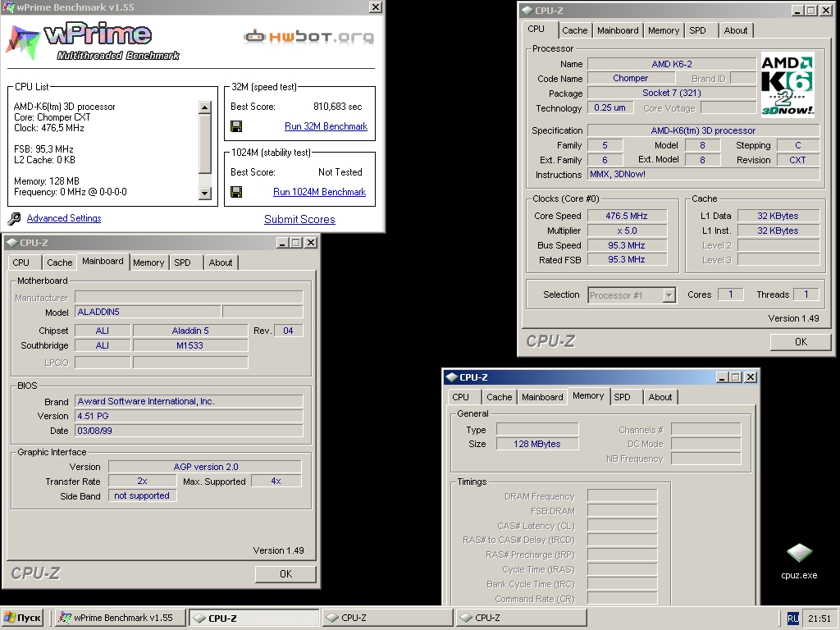Click Award Software International BIOS brand field
This screenshot has height=630, width=840.
click(189, 401)
